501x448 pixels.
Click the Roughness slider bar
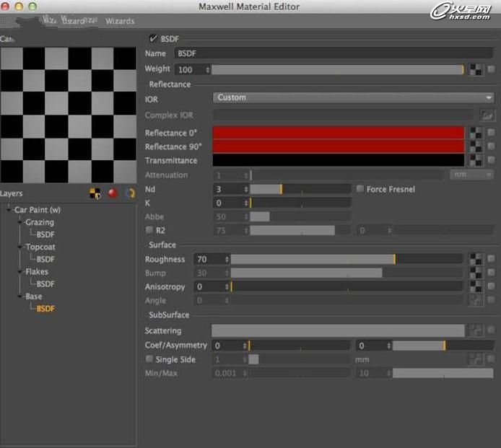pyautogui.click(x=347, y=259)
